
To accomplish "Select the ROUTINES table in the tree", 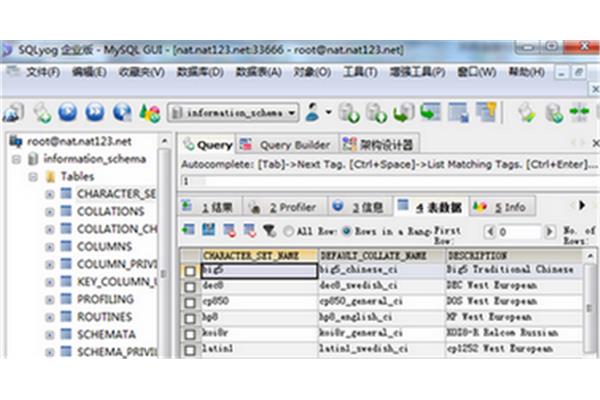I will click(104, 317).
